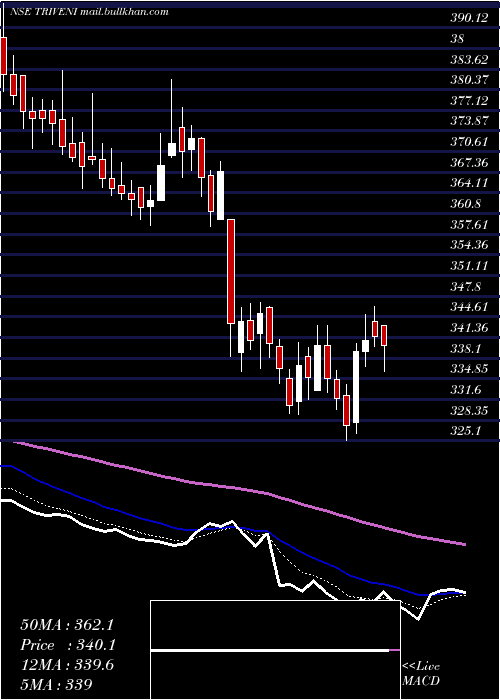The width and height of the screenshot is (500, 700).
Task: Select the 338.1 price axis label
Action: pyautogui.click(x=466, y=348)
